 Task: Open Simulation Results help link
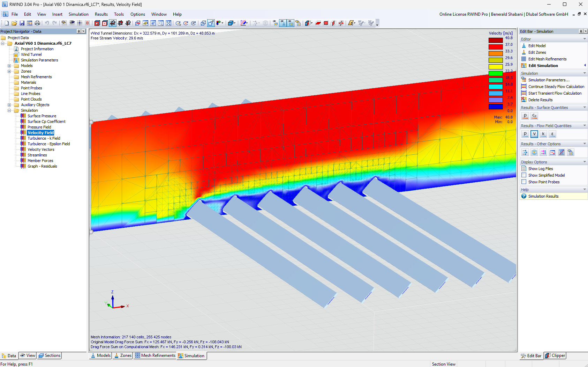(544, 196)
